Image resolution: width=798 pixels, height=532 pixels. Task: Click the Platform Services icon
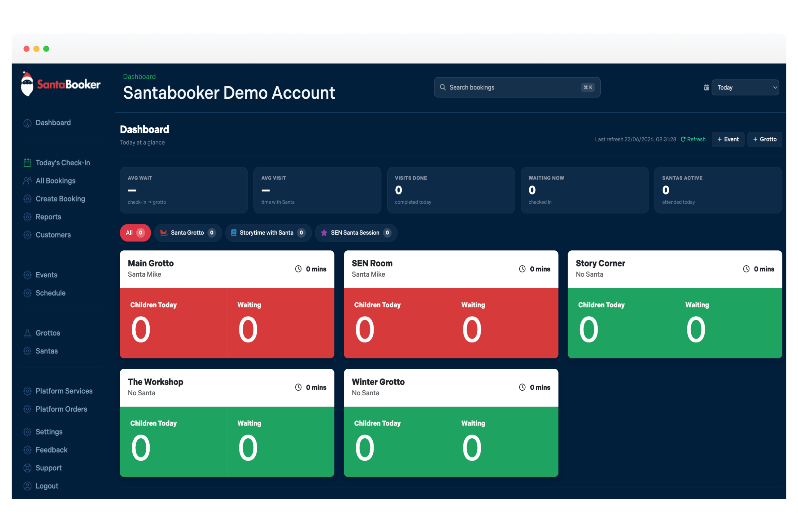[x=28, y=391]
